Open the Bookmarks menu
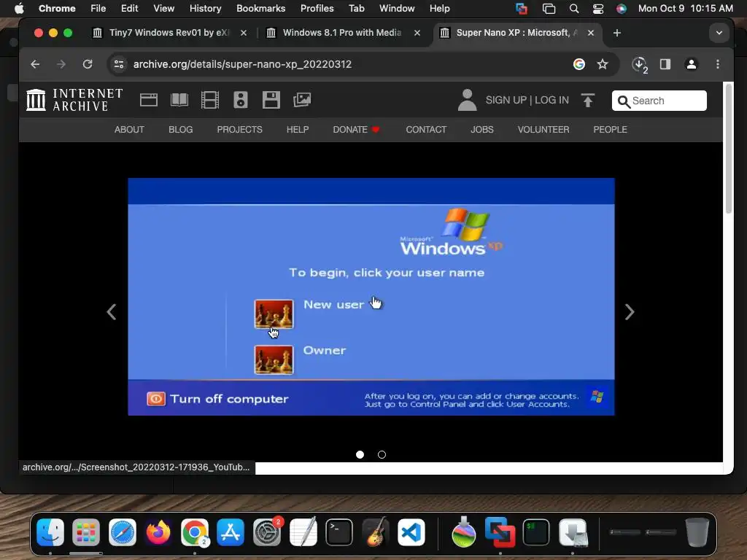The height and width of the screenshot is (560, 747). click(x=260, y=9)
